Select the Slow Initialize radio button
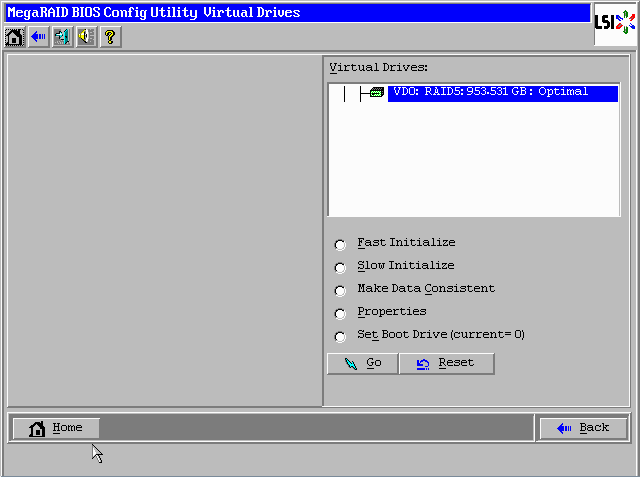Image resolution: width=640 pixels, height=477 pixels. pyautogui.click(x=340, y=268)
